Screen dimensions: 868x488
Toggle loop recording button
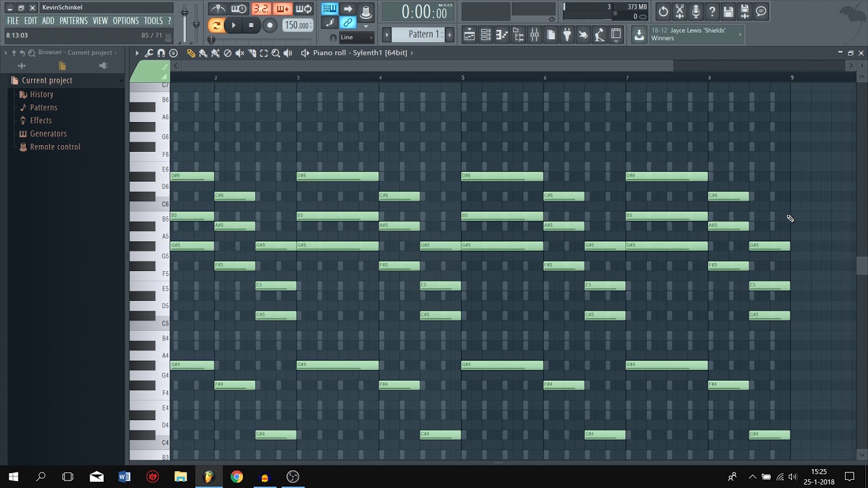tap(304, 9)
